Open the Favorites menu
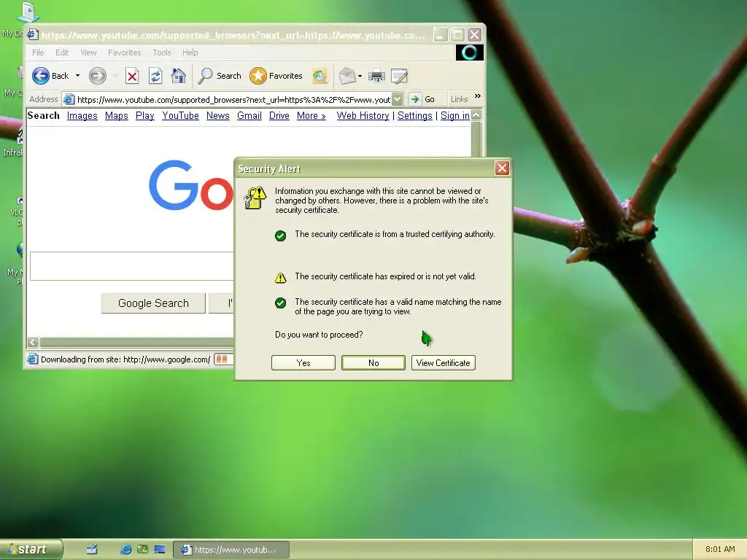This screenshot has width=747, height=560. click(124, 52)
